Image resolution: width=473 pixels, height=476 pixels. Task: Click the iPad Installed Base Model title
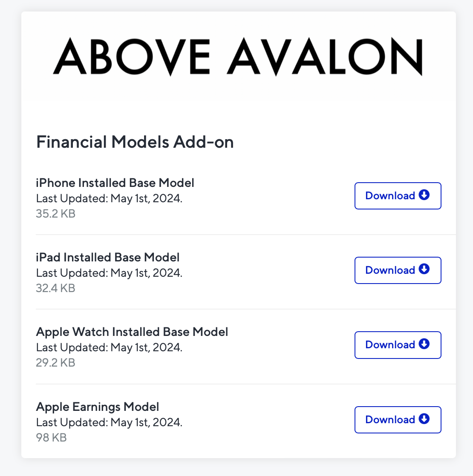[108, 257]
